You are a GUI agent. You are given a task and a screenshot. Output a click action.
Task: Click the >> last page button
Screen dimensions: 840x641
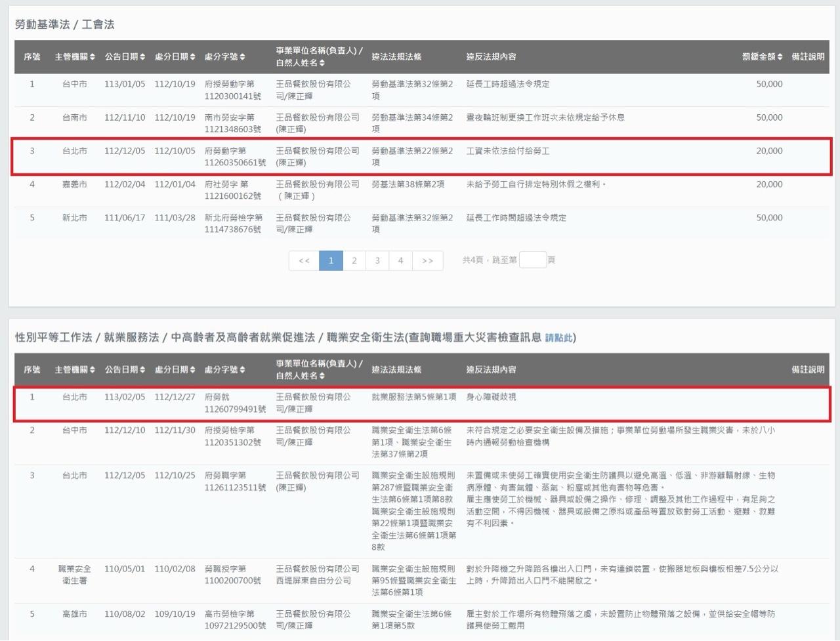click(x=427, y=260)
